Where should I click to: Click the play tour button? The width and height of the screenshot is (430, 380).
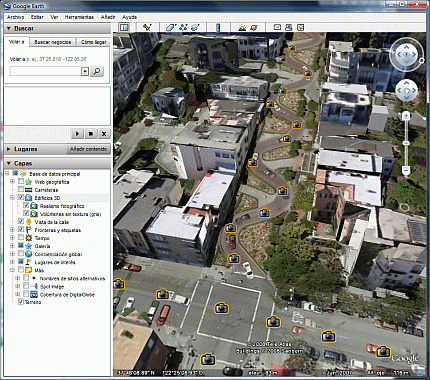pos(77,134)
